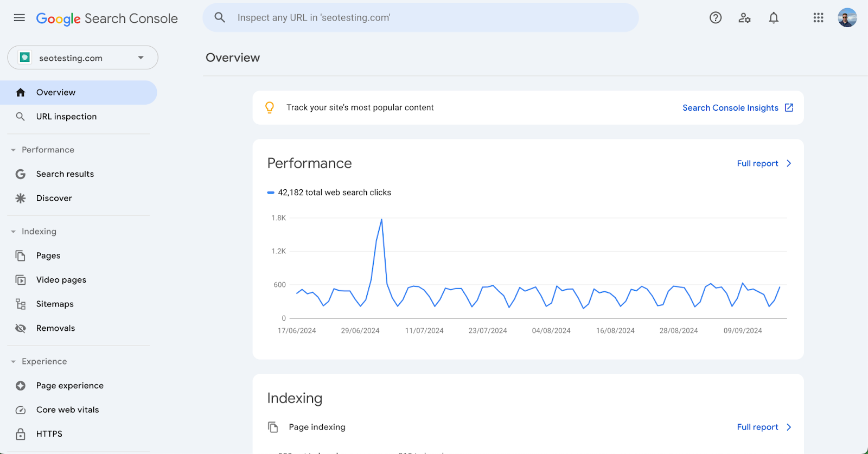
Task: Click the Track your site's popular content text
Action: [360, 107]
